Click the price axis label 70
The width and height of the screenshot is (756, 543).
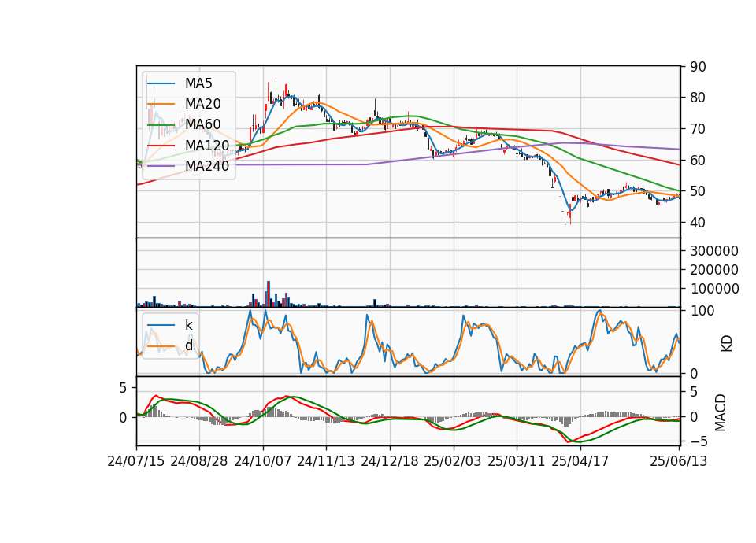[x=699, y=129]
